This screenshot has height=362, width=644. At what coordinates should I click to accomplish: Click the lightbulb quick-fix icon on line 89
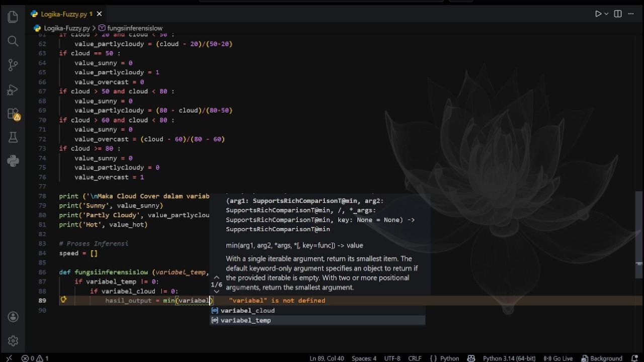(x=63, y=300)
